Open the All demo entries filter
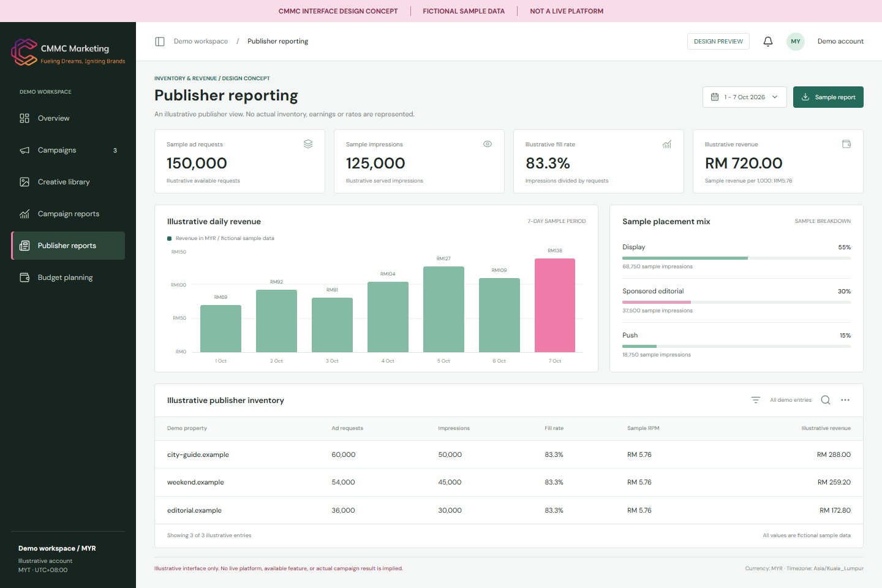This screenshot has height=588, width=882. click(x=791, y=400)
